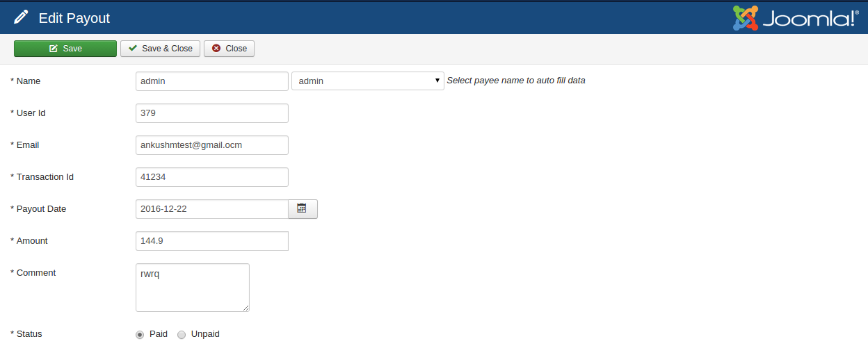
Task: Click the pencil icon beside Edit Payout
Action: [21, 17]
